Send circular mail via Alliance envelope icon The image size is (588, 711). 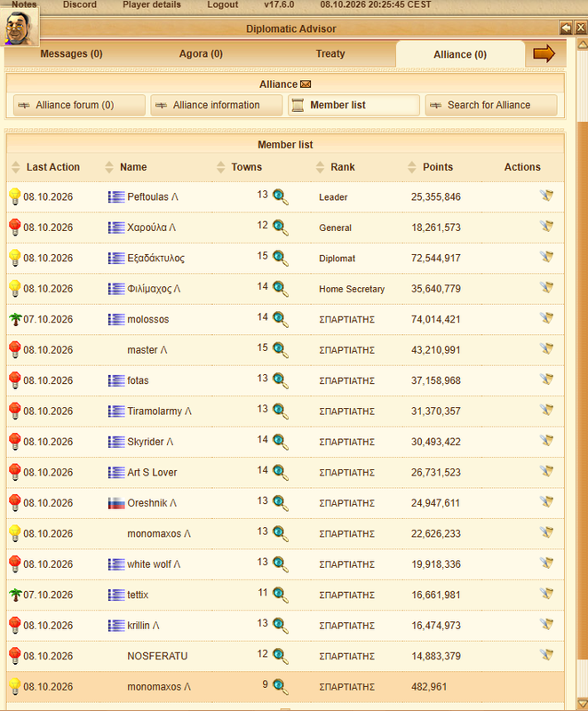click(x=306, y=84)
